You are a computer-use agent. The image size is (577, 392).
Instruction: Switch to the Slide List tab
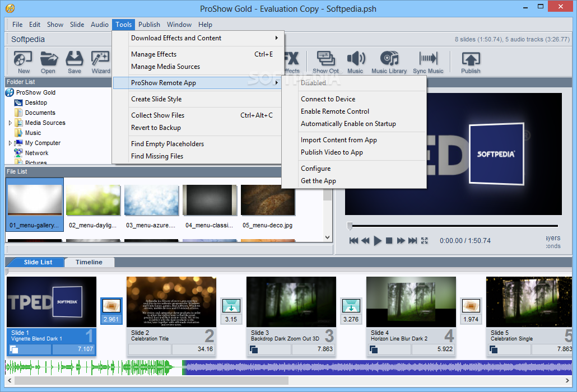click(38, 262)
